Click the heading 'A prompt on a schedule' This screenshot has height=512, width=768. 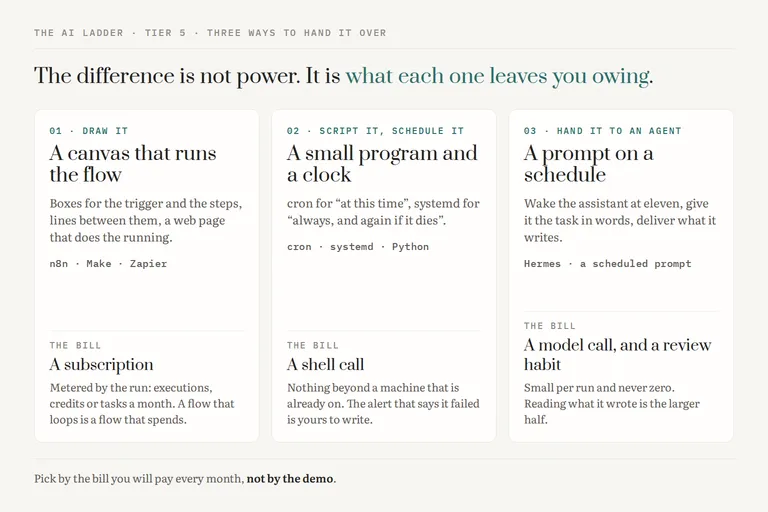click(x=589, y=164)
